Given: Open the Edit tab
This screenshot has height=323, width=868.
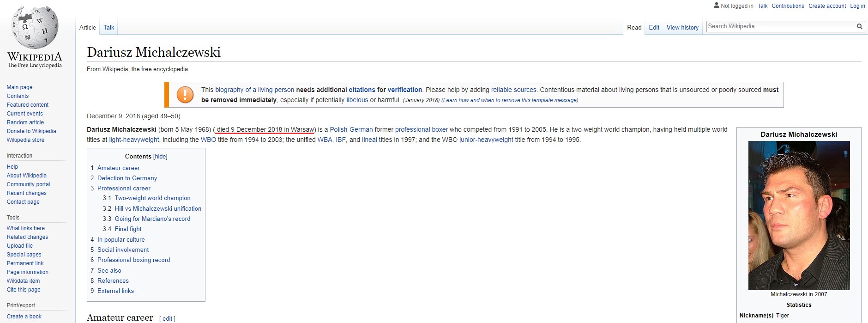Looking at the screenshot, I should [x=654, y=27].
